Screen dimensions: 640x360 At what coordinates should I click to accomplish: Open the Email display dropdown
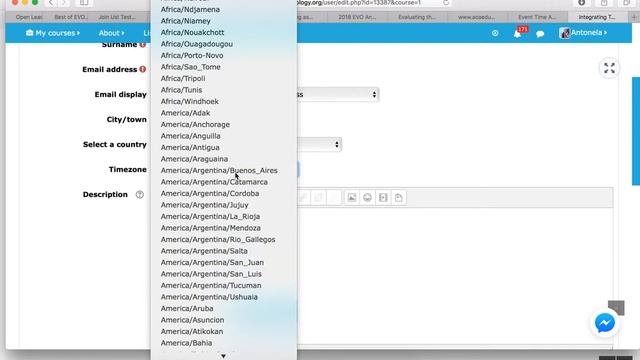tap(338, 95)
